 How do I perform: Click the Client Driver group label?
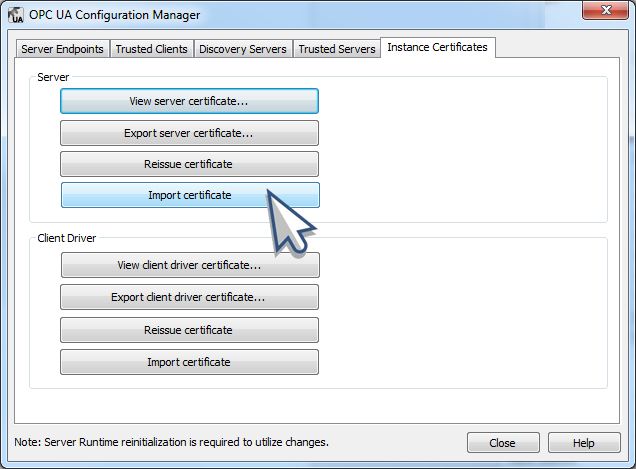click(66, 240)
